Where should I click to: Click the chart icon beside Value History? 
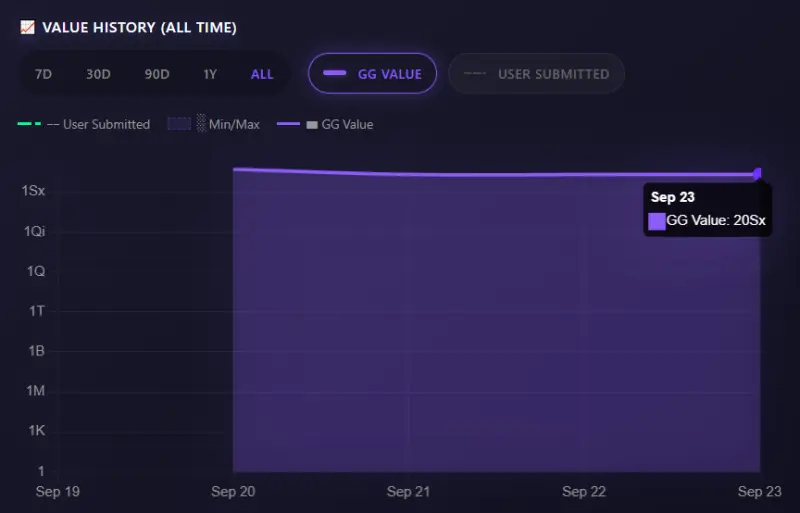[27, 27]
